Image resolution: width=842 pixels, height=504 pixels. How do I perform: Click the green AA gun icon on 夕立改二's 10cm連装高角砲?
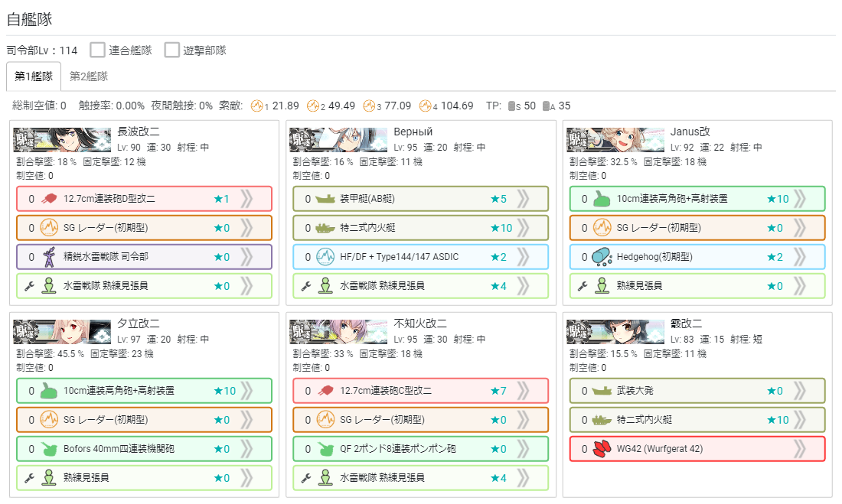coord(49,391)
